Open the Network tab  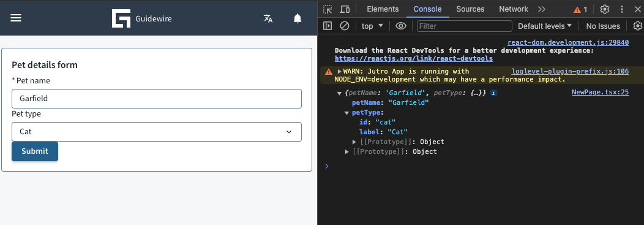(x=514, y=9)
